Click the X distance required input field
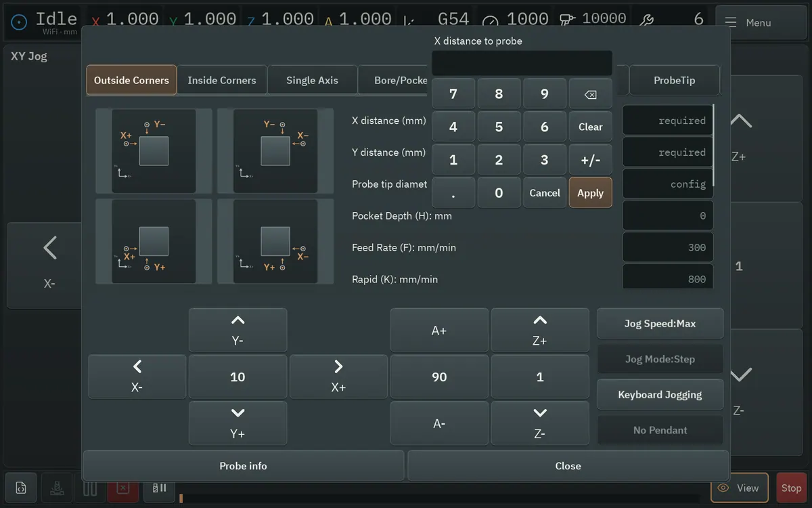This screenshot has height=508, width=812. coord(667,121)
